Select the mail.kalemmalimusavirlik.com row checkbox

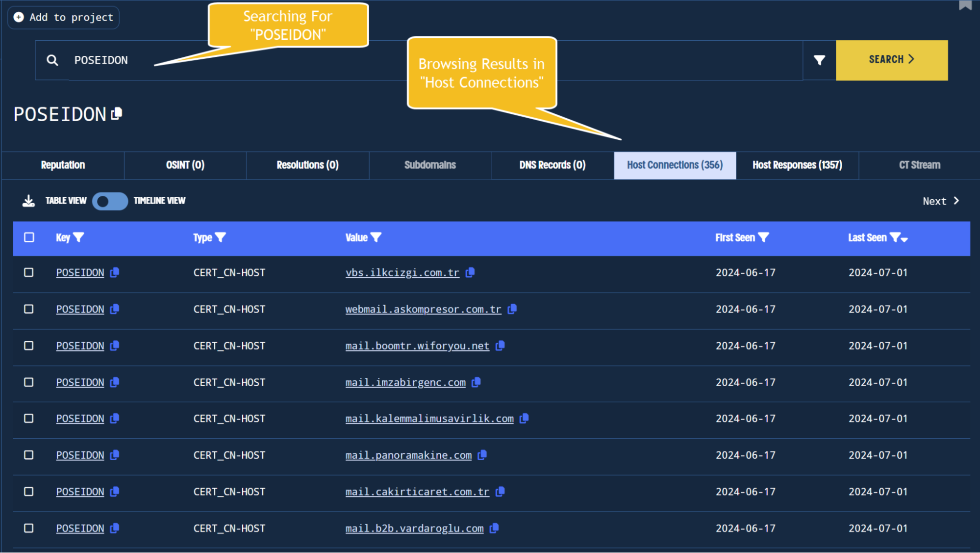(29, 419)
